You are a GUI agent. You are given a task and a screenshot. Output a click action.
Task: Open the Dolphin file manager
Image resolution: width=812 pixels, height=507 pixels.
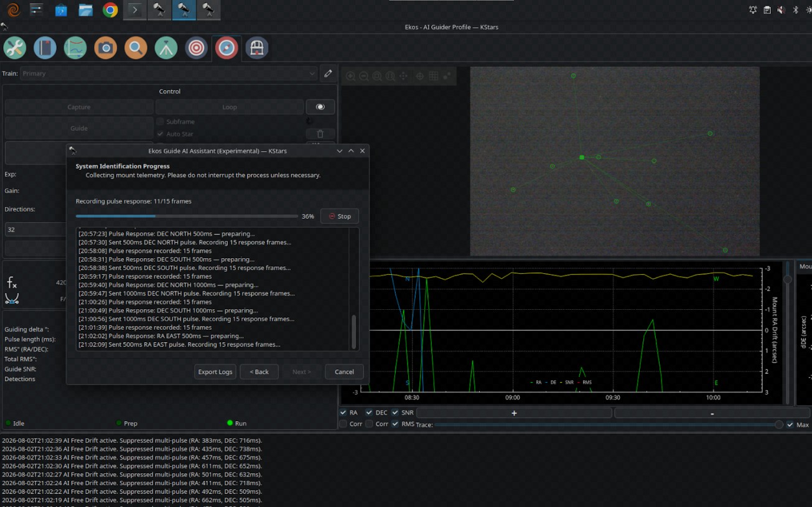click(x=85, y=10)
